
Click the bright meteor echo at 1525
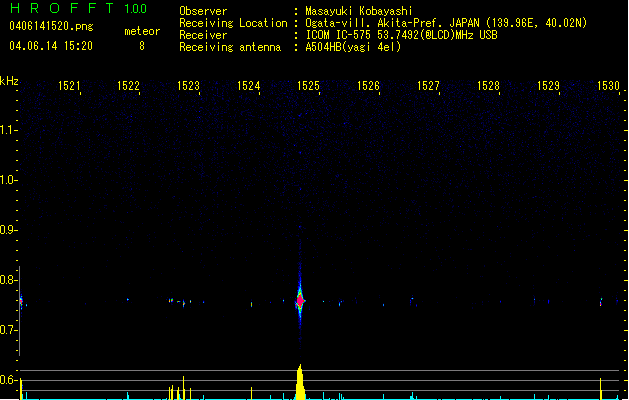pyautogui.click(x=300, y=300)
